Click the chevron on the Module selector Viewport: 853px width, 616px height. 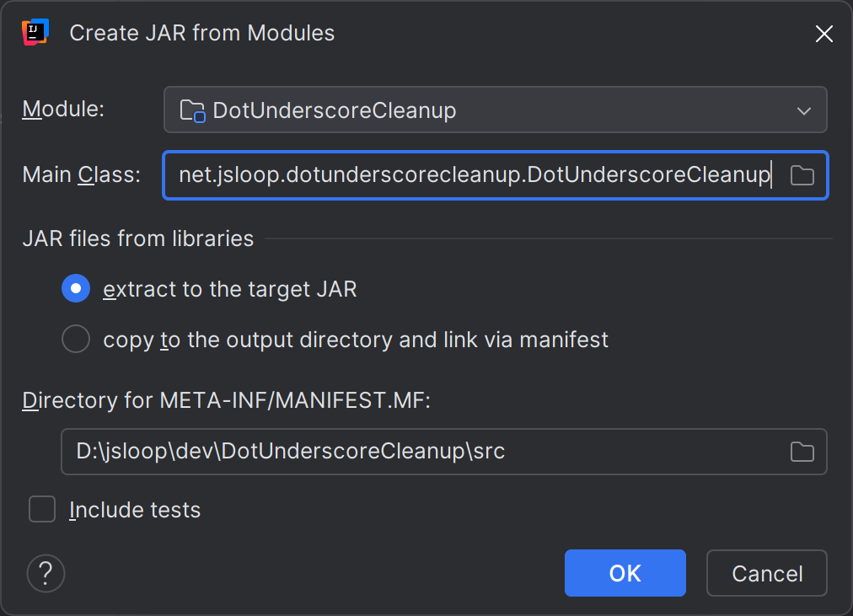[x=803, y=110]
